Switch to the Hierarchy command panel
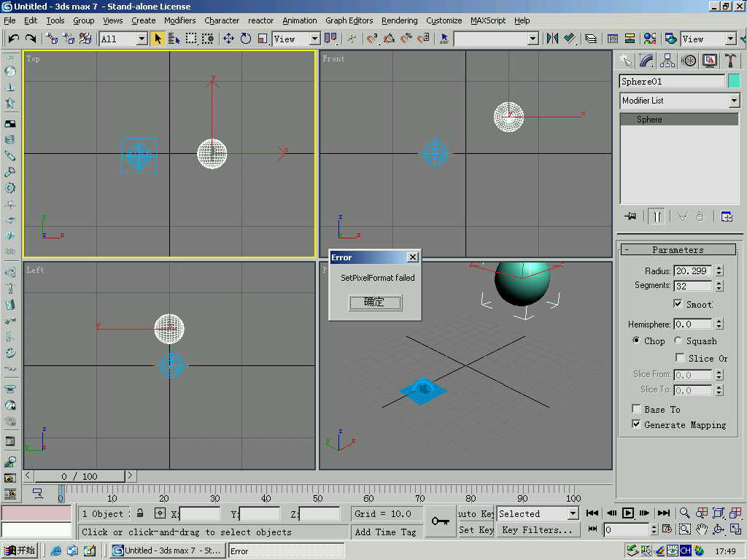The height and width of the screenshot is (560, 747). pyautogui.click(x=667, y=61)
